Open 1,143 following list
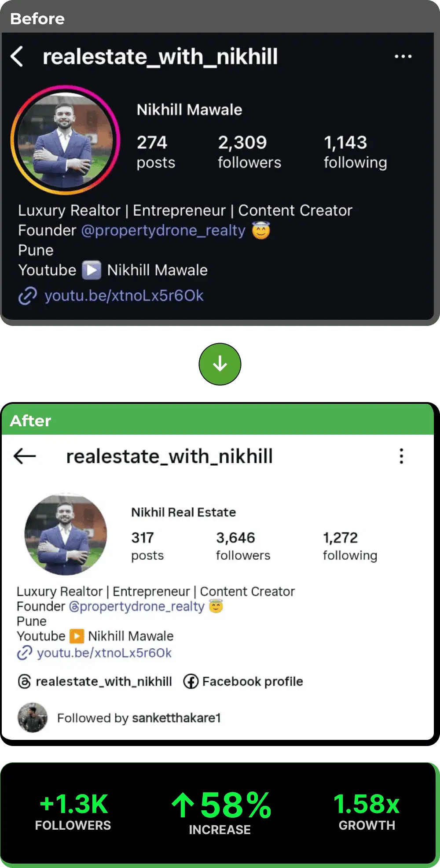 pyautogui.click(x=355, y=152)
